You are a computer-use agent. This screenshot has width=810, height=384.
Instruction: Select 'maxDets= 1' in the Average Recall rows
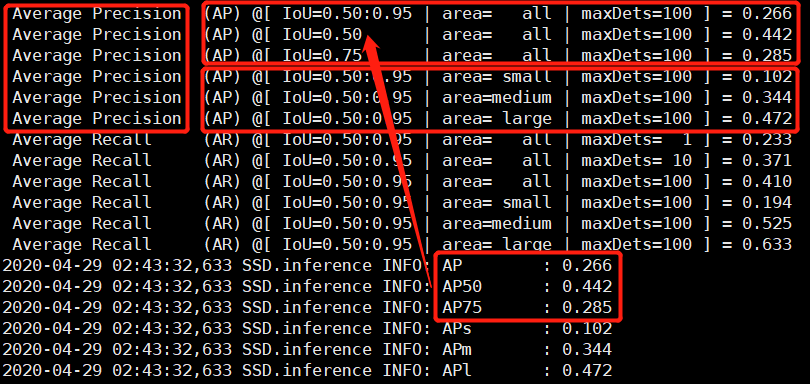pos(636,140)
